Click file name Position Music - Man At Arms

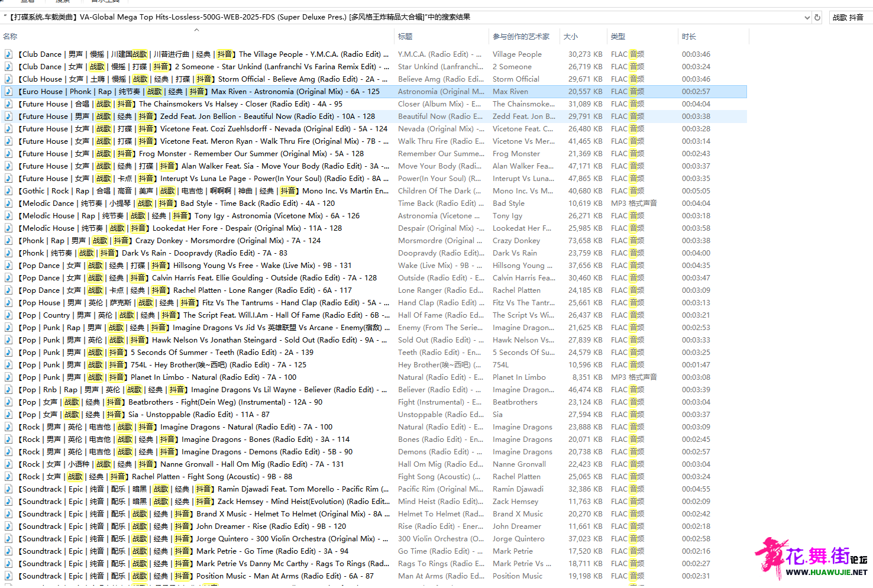(x=196, y=576)
